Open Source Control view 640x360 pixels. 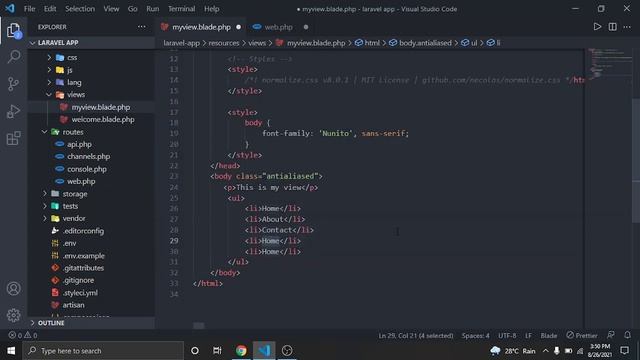tap(13, 84)
